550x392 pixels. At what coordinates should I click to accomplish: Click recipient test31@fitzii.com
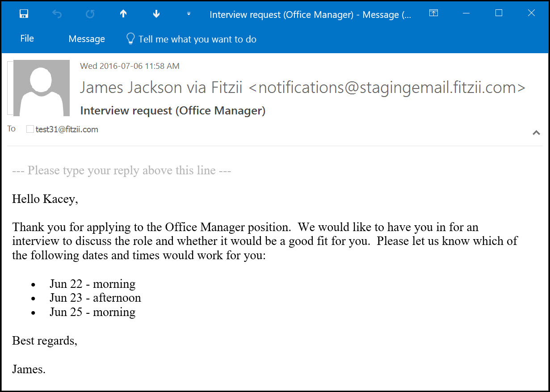(67, 130)
